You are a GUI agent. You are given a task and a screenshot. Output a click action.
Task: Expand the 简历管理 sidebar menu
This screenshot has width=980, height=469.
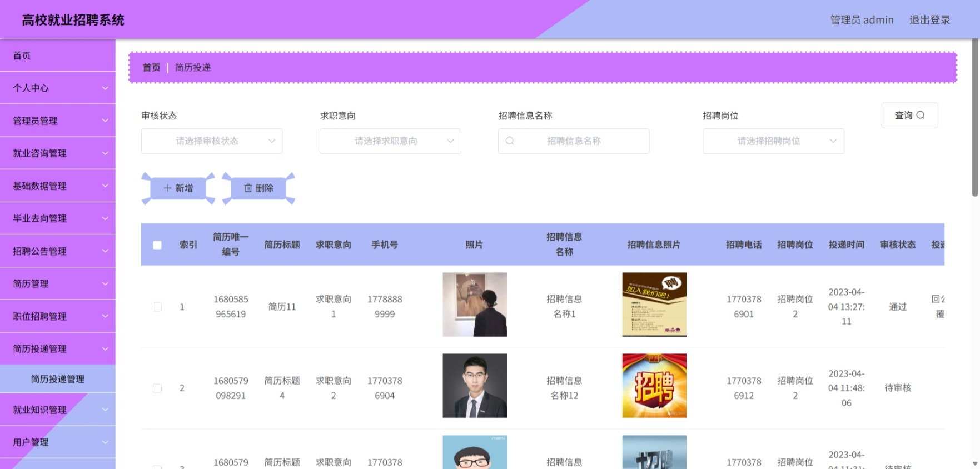coord(58,283)
